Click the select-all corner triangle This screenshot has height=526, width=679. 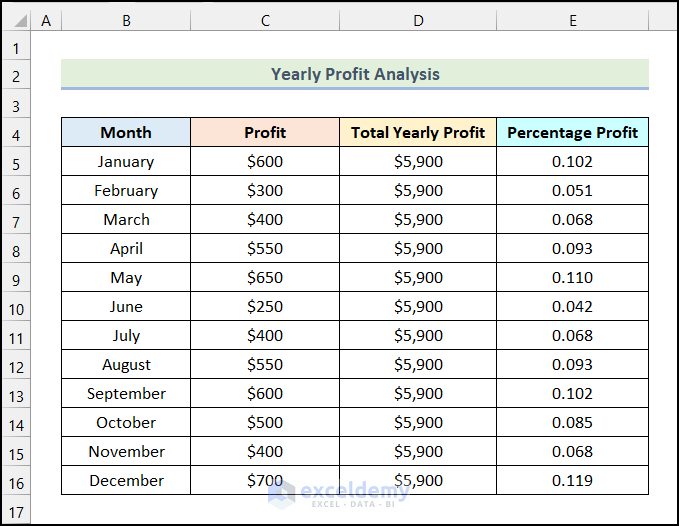pyautogui.click(x=17, y=20)
